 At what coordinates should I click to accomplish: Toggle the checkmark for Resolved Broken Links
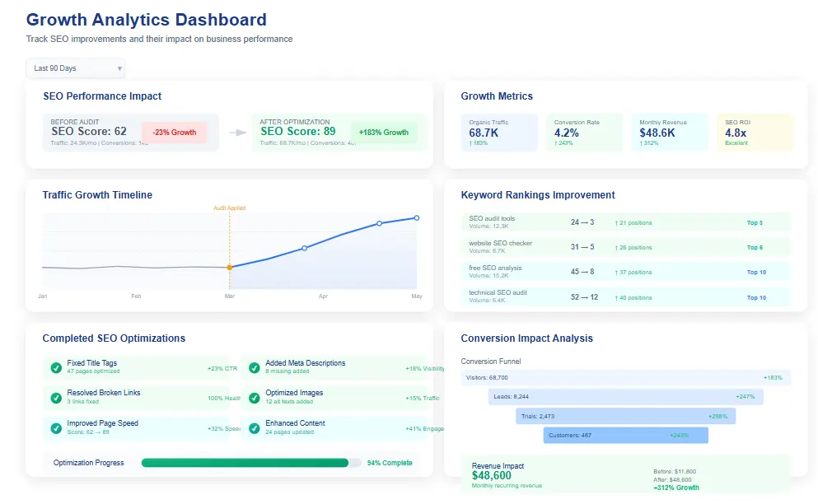(54, 396)
